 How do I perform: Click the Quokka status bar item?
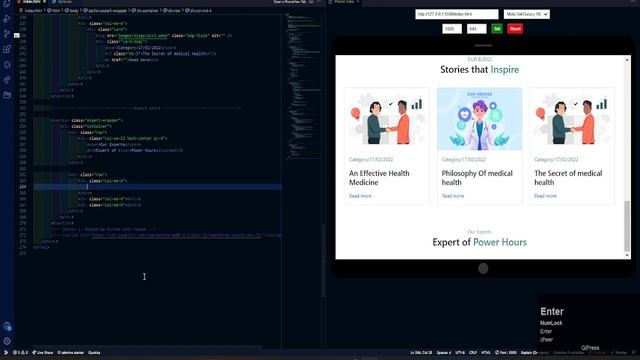click(94, 353)
